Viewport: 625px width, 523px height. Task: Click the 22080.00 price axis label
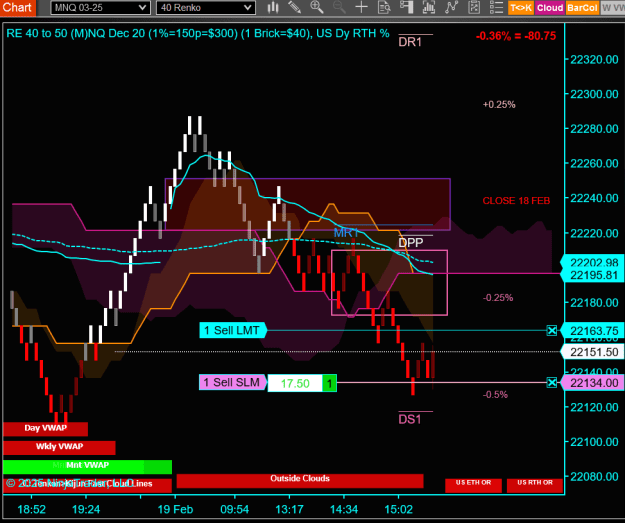pyautogui.click(x=594, y=476)
